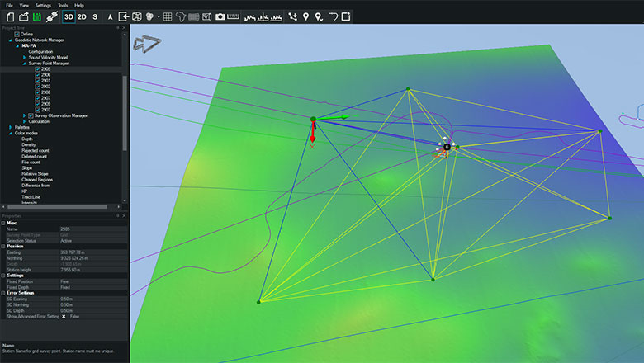Click the color palette icon

[150, 16]
